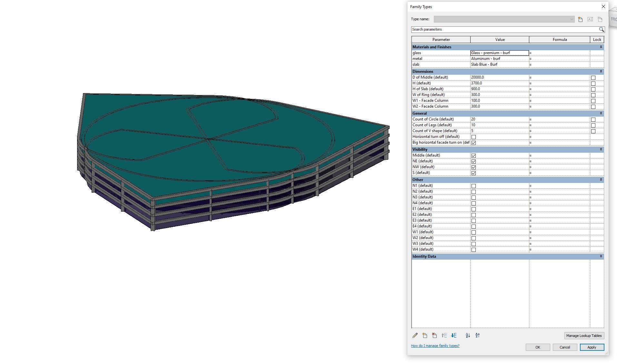Enable Horizontal turn off checkbox
This screenshot has height=364, width=617.
click(473, 137)
